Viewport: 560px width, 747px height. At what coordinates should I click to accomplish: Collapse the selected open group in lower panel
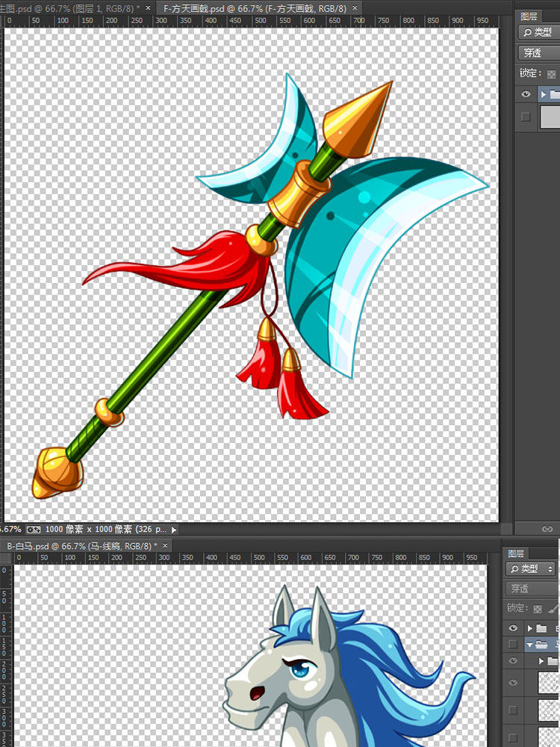tap(530, 645)
